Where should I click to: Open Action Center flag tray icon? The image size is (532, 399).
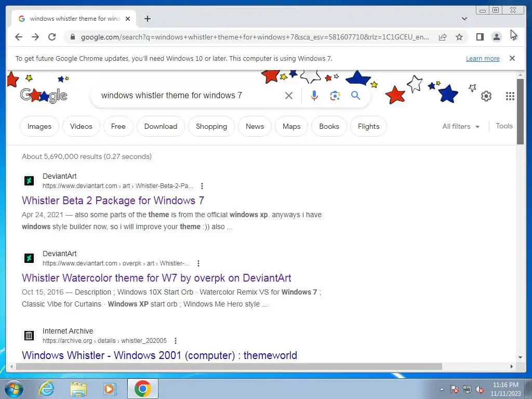(455, 390)
